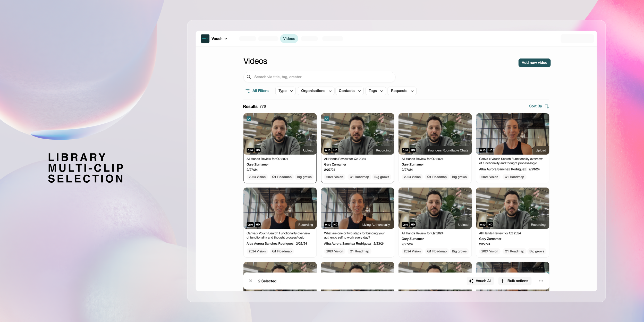Uncheck the first All Hands Review video
Screen dimensions: 644x322
(x=249, y=118)
